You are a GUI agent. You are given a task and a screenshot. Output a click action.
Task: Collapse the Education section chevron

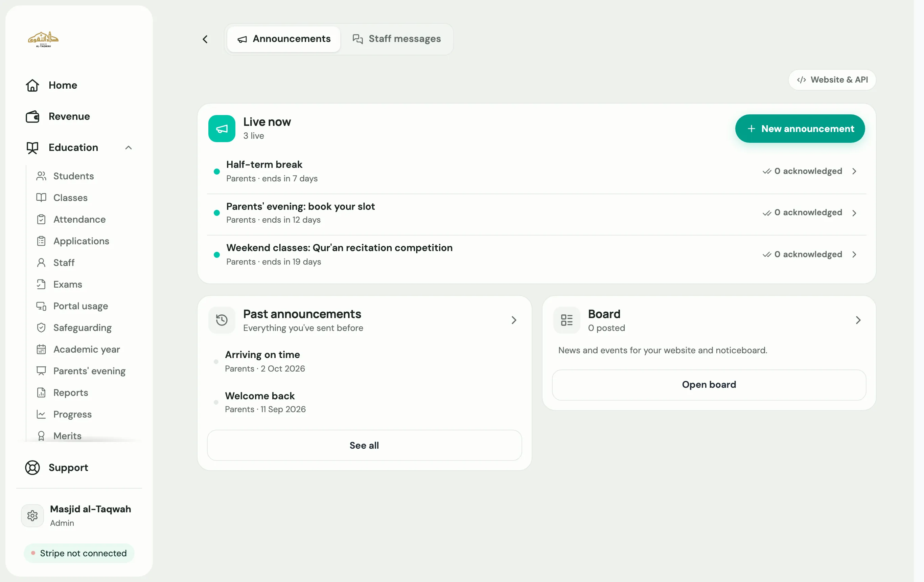tap(129, 148)
